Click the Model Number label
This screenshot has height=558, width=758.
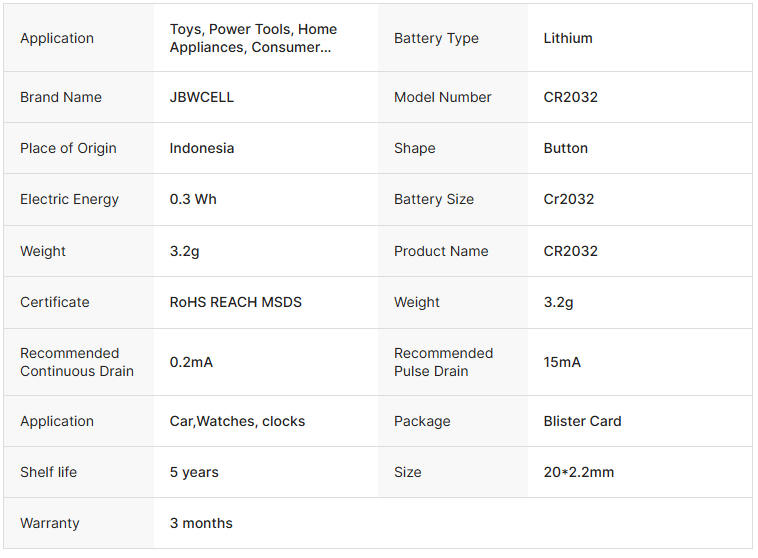tap(442, 97)
